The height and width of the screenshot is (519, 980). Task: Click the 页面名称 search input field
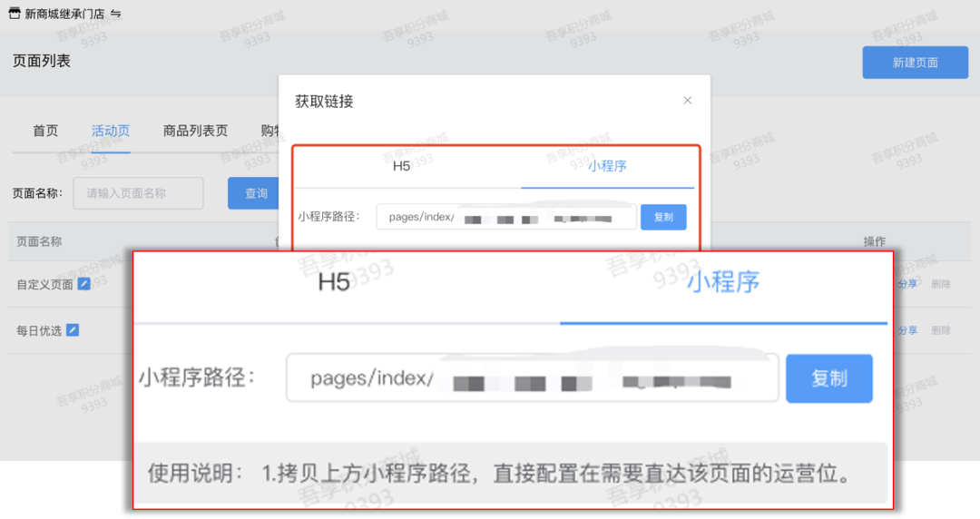138,193
